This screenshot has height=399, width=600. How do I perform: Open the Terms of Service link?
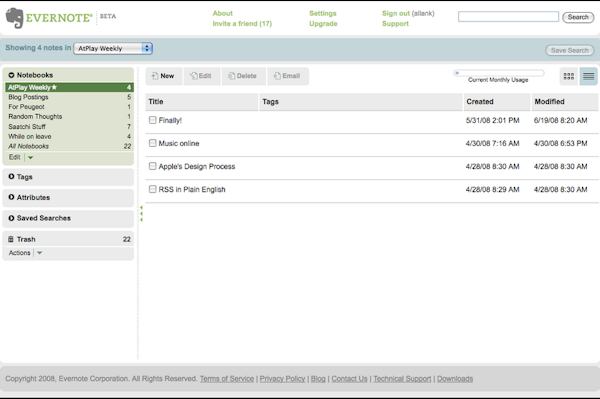click(x=227, y=379)
